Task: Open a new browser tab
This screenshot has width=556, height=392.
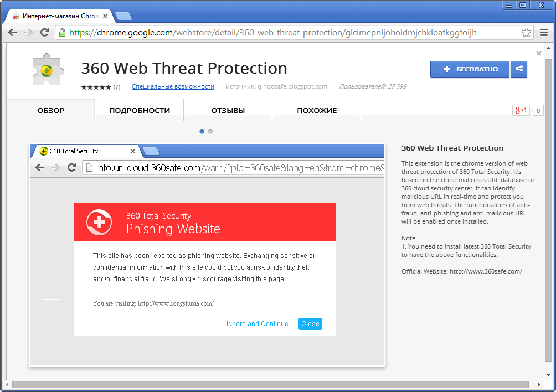Action: pyautogui.click(x=123, y=16)
